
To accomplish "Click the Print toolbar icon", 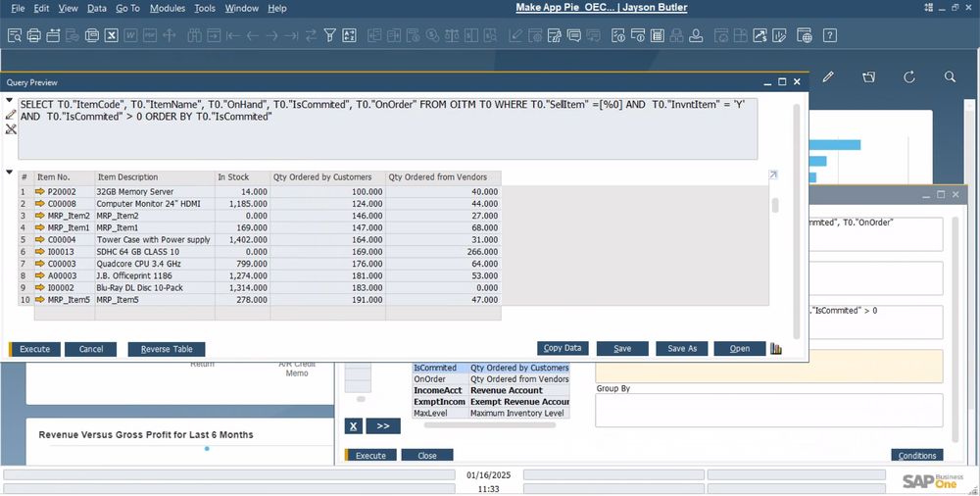I will coord(33,35).
